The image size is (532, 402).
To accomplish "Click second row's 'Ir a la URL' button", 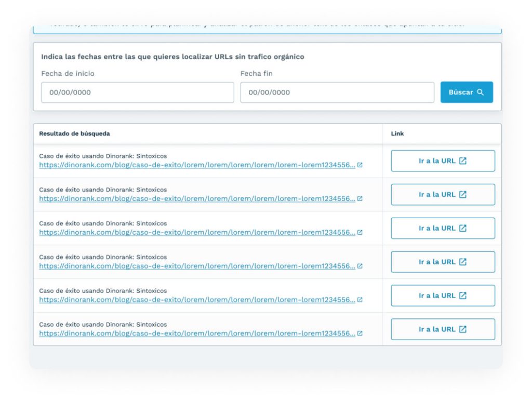I will (443, 195).
